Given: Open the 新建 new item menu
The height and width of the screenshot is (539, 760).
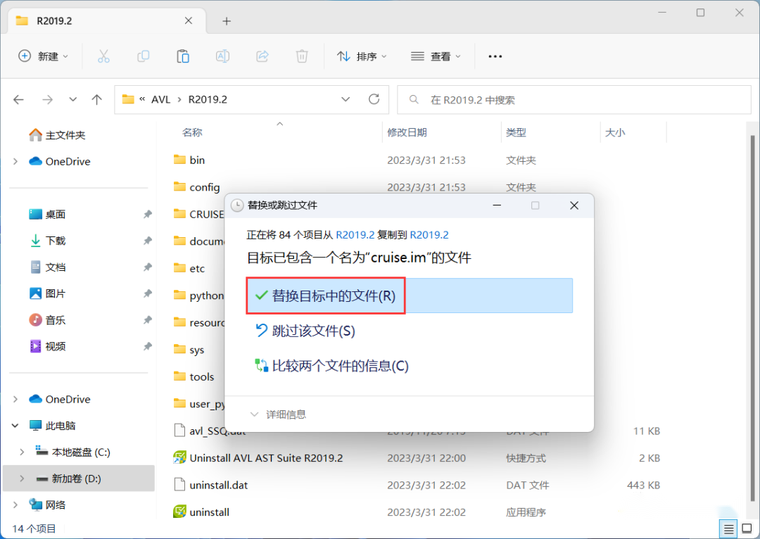Looking at the screenshot, I should coord(43,56).
